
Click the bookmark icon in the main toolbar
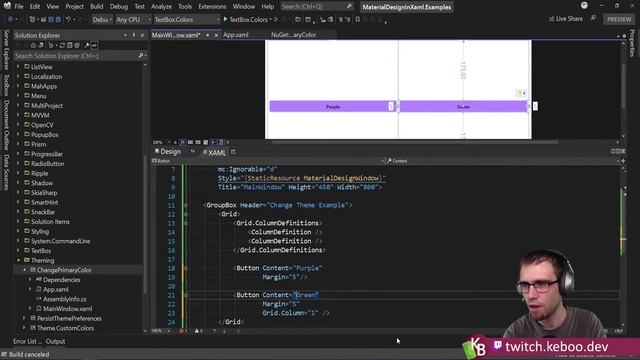pos(358,19)
